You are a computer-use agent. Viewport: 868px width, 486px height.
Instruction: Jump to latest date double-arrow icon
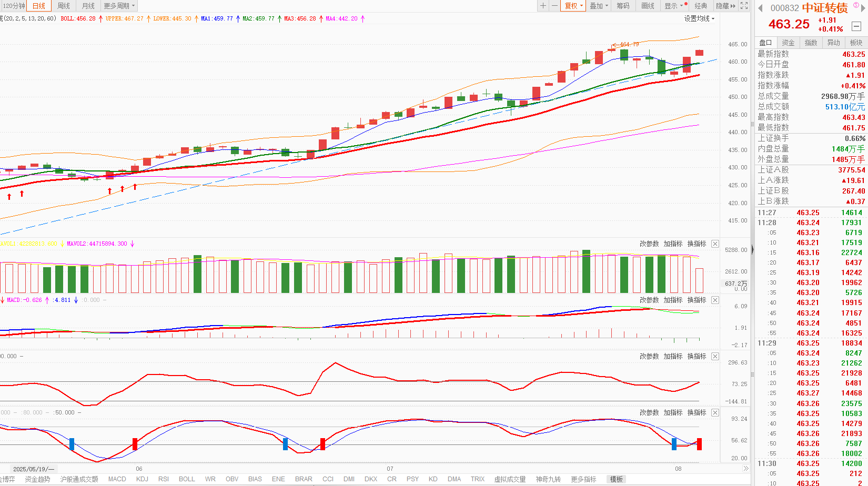coord(745,468)
